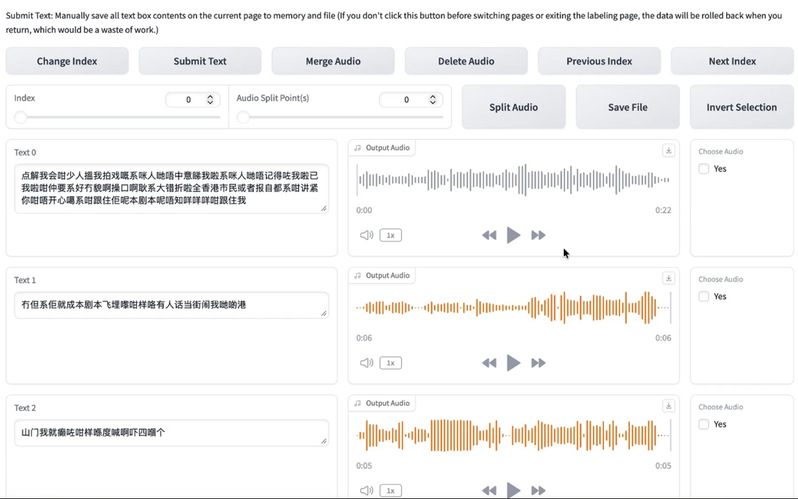Download the Text 0 output audio
The image size is (798, 499).
pos(668,150)
